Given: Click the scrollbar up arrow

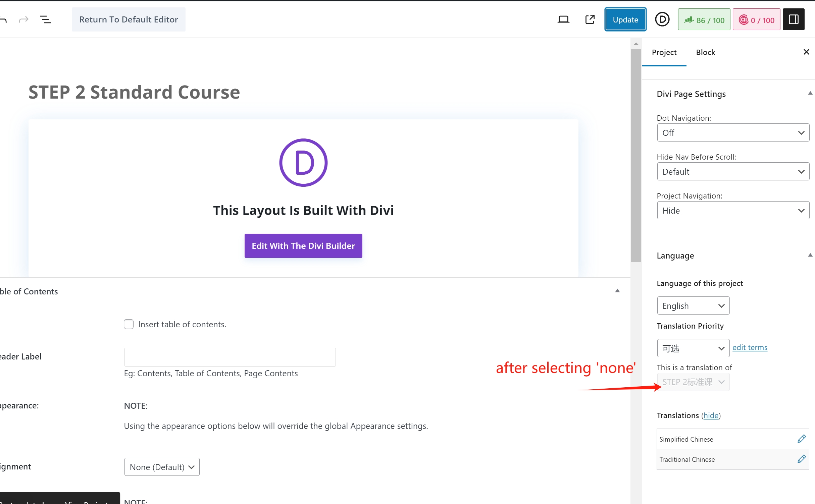Looking at the screenshot, I should tap(636, 44).
